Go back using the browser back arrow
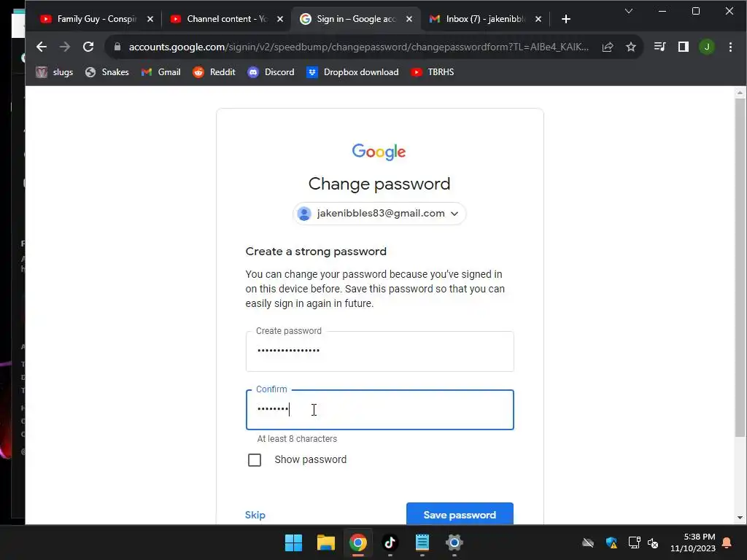Viewport: 747px width, 560px height. point(42,47)
